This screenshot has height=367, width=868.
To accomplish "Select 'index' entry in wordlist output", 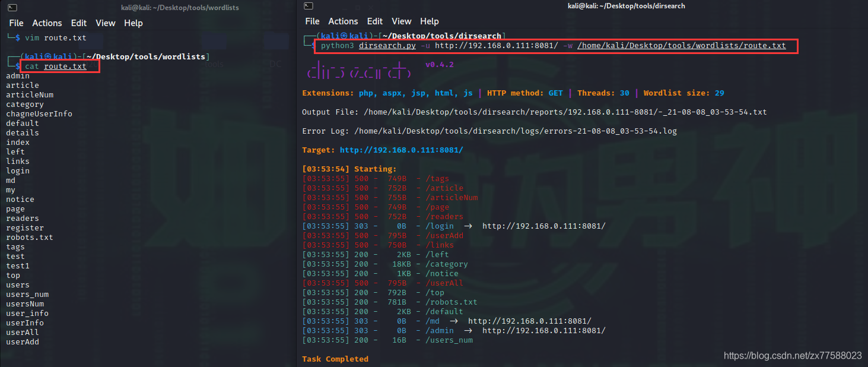I will tap(18, 143).
